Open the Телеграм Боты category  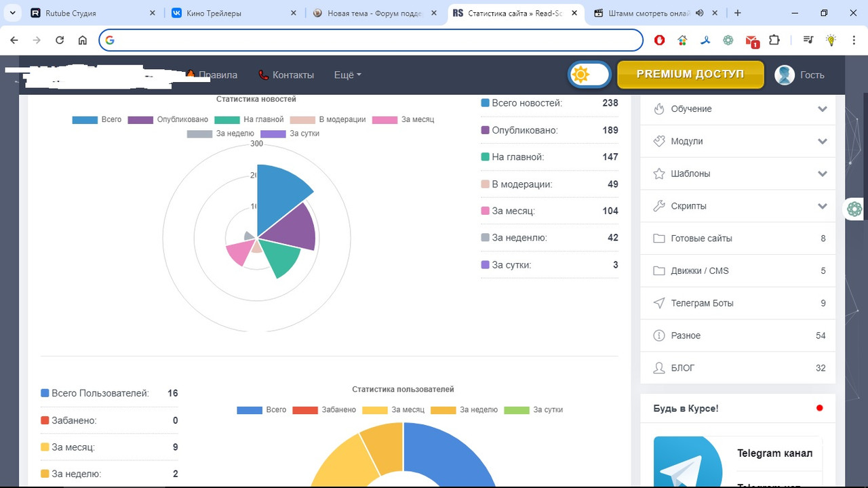point(738,304)
